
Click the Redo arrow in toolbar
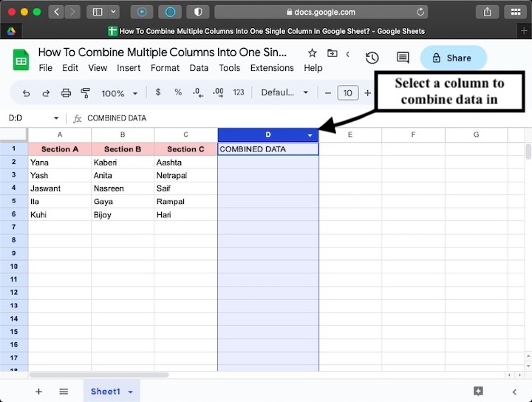point(46,93)
